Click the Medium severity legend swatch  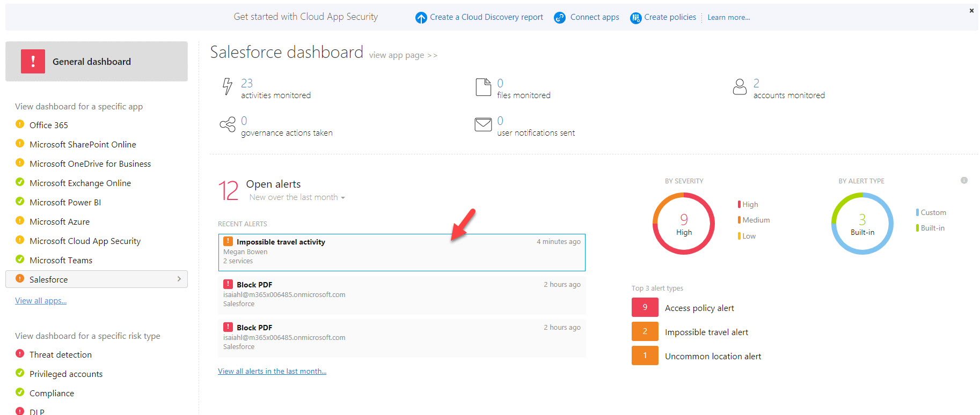click(x=739, y=220)
